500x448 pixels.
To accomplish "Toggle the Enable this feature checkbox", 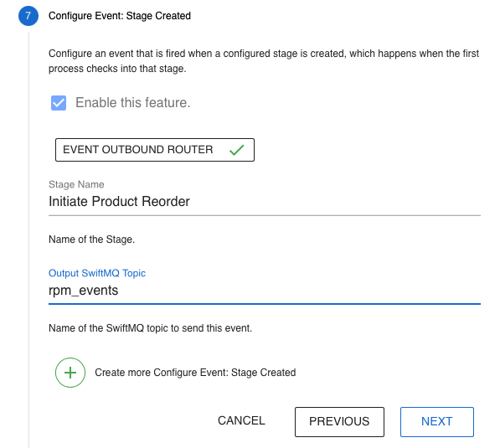I will (59, 103).
